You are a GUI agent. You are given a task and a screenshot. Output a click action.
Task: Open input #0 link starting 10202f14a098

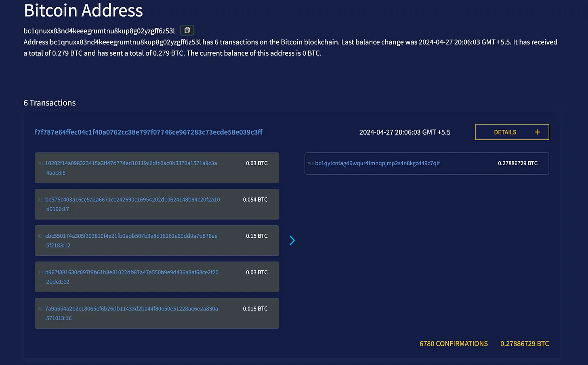click(x=131, y=168)
